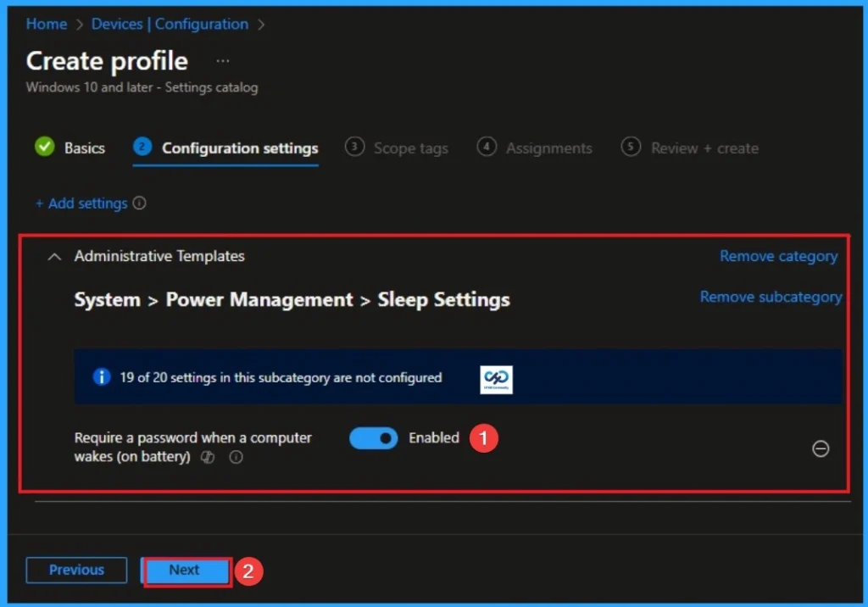Click the step 4 circle for Assignments
The image size is (868, 607).
point(487,148)
